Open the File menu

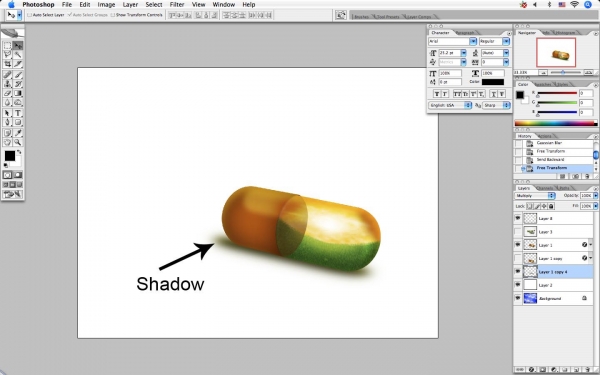click(x=67, y=5)
